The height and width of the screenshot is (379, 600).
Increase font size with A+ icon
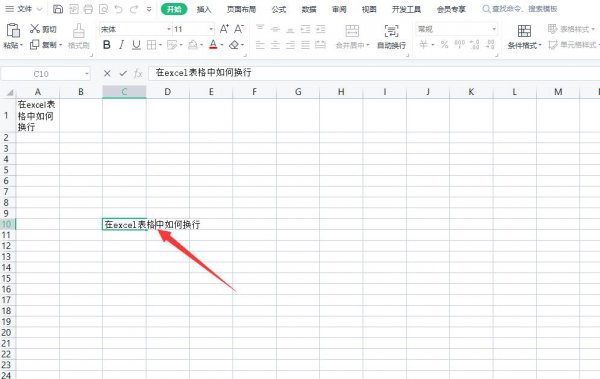(224, 29)
